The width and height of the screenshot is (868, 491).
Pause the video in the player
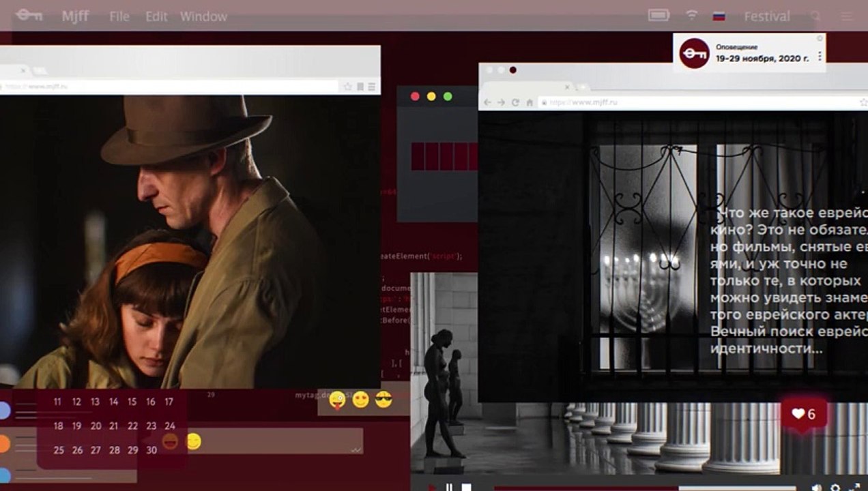[449, 488]
